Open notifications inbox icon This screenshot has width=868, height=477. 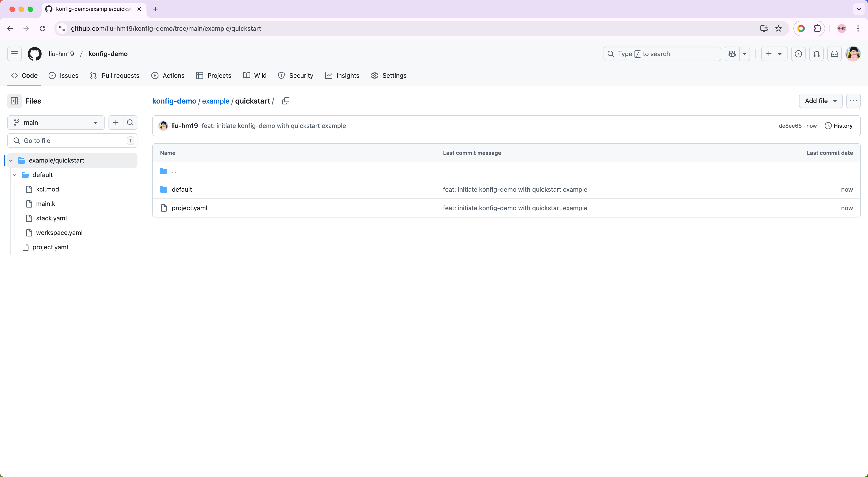click(x=834, y=54)
